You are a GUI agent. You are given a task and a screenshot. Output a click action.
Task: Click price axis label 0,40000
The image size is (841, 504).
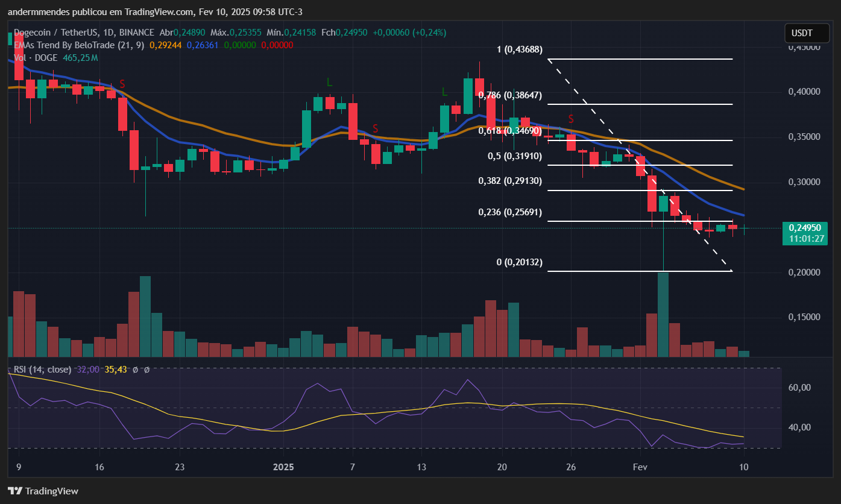pyautogui.click(x=804, y=92)
